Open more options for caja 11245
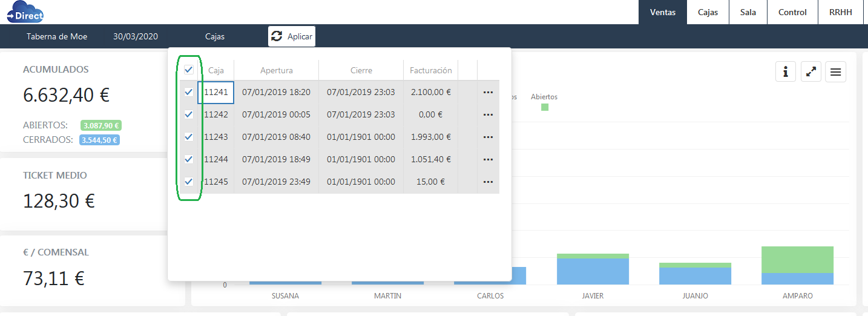The width and height of the screenshot is (868, 316). pyautogui.click(x=488, y=182)
